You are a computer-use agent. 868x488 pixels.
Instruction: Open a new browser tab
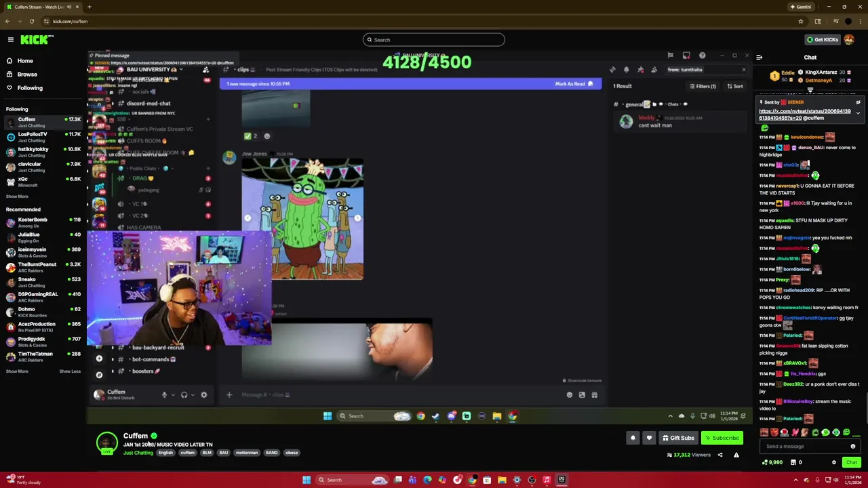pos(89,7)
